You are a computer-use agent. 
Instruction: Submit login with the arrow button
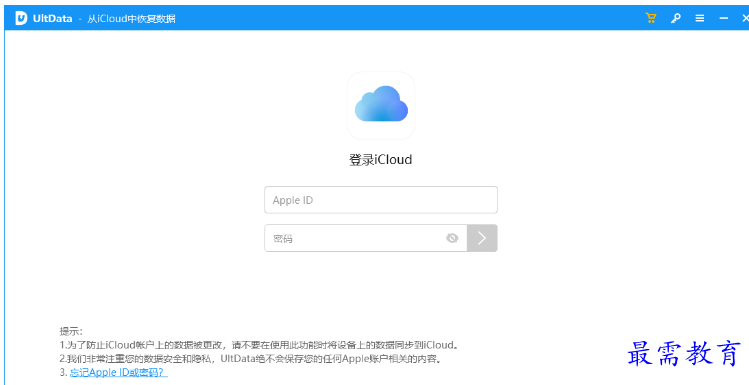tap(482, 238)
